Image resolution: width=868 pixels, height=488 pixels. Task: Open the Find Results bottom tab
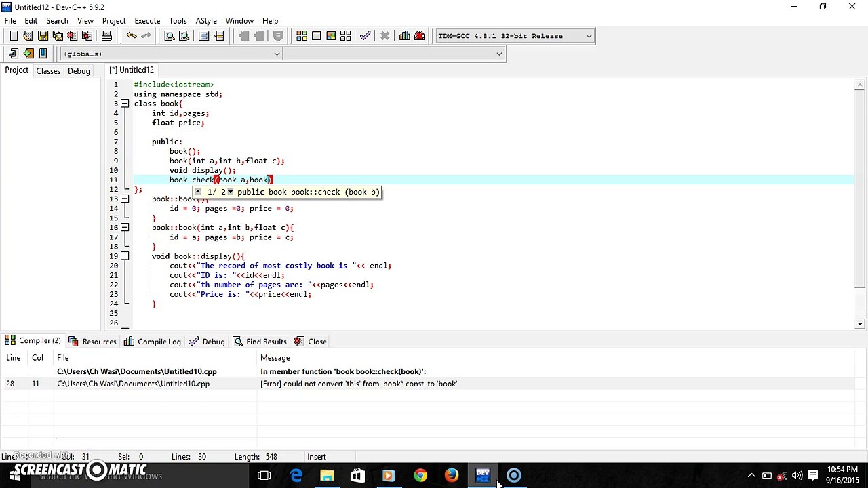[260, 342]
